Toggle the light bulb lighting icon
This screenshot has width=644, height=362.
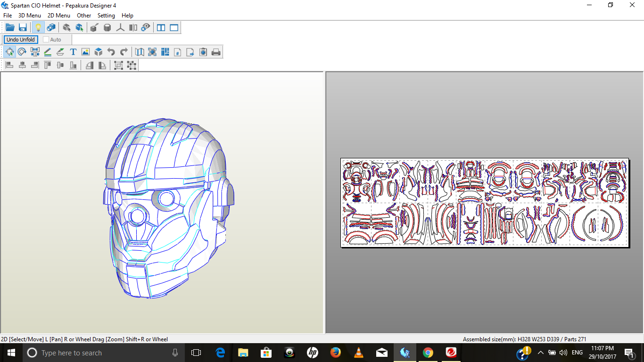click(x=38, y=27)
